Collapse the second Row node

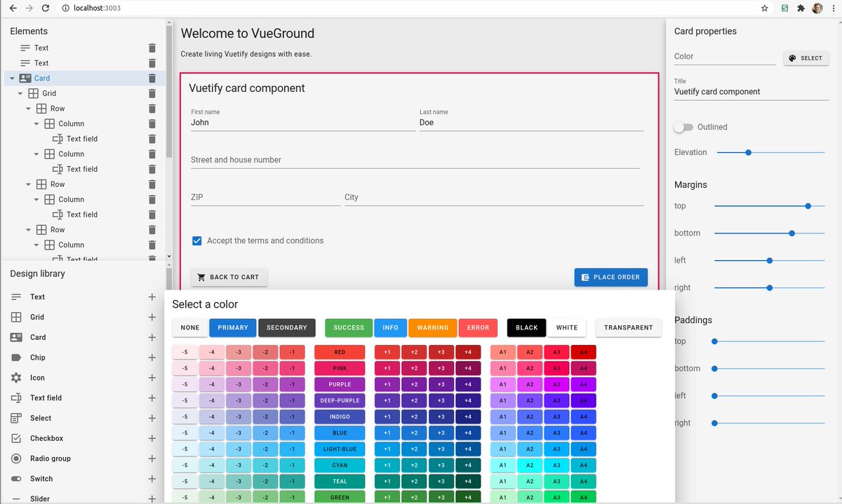click(29, 184)
